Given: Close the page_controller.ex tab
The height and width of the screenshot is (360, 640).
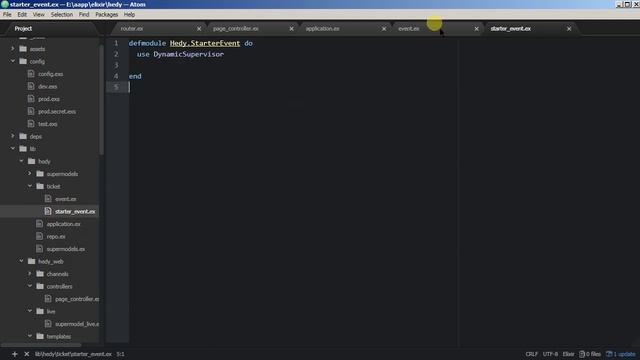Looking at the screenshot, I should click(291, 29).
